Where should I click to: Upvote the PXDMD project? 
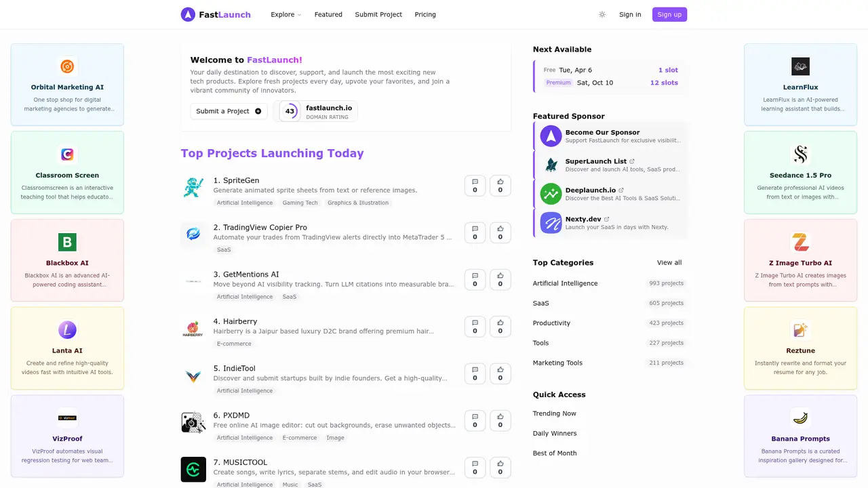tap(500, 420)
